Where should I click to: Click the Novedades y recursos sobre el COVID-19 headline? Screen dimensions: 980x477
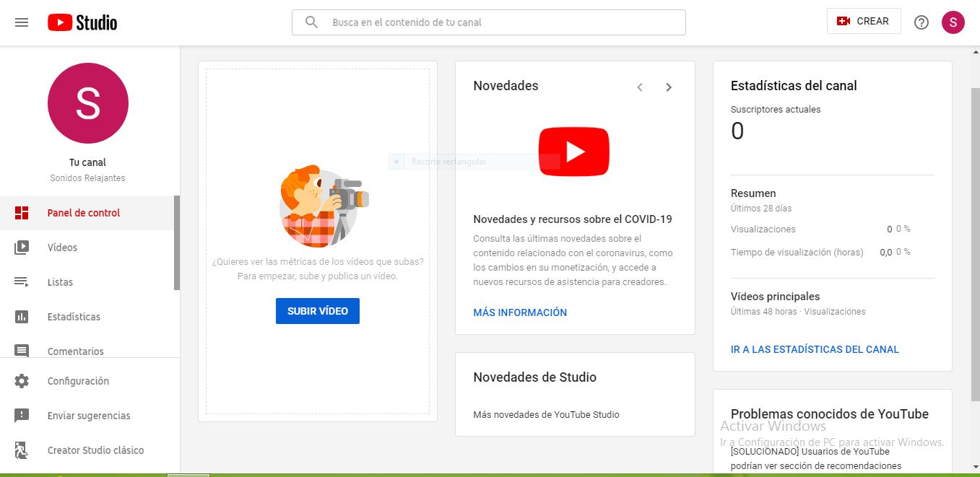tap(573, 219)
